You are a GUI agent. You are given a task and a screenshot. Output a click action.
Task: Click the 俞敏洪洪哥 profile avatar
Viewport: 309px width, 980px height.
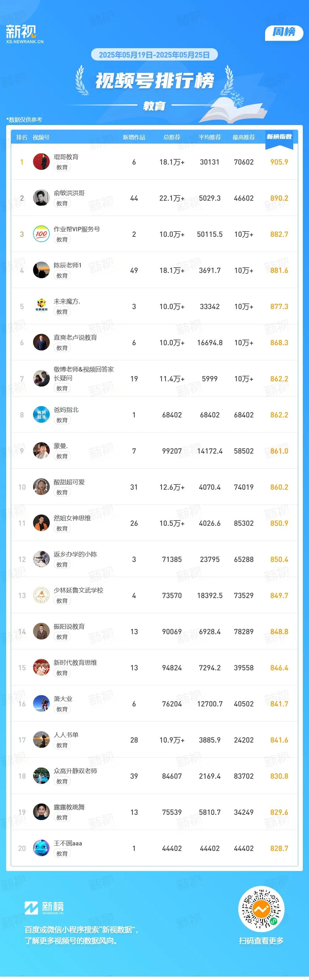coord(41,198)
